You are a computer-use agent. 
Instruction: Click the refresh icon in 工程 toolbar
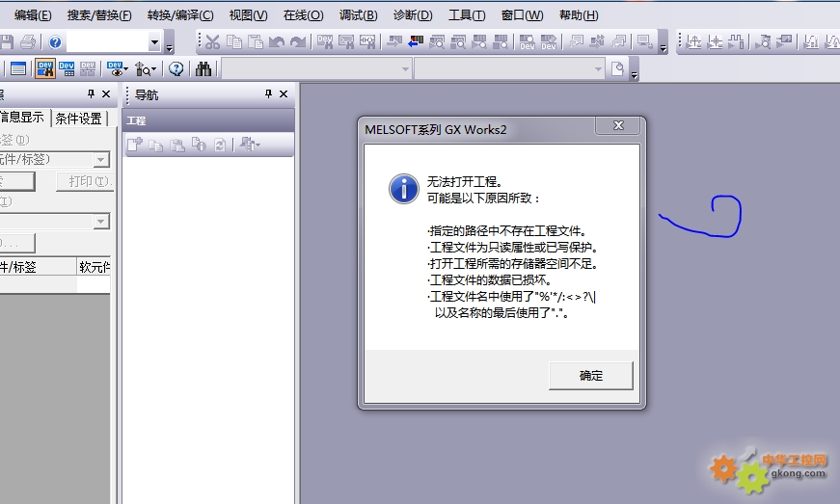220,145
